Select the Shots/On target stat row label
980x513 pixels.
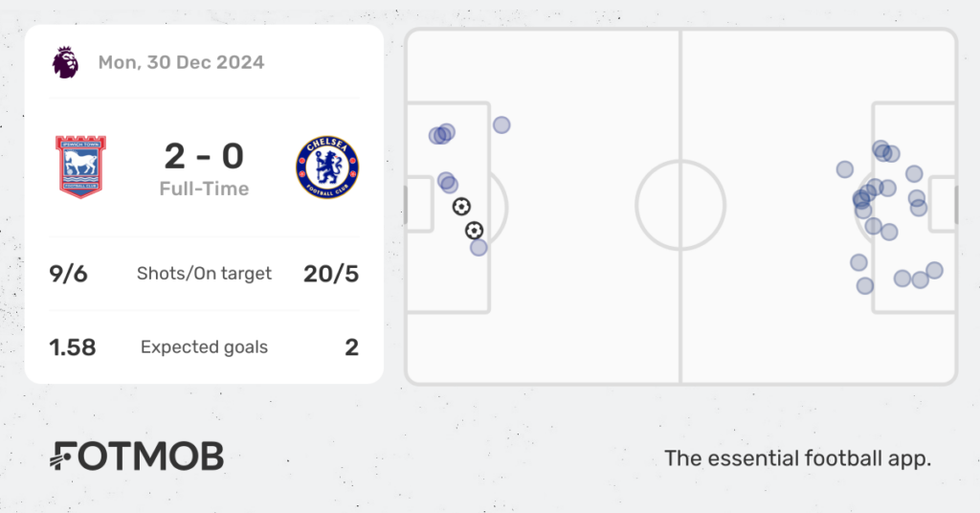204,274
